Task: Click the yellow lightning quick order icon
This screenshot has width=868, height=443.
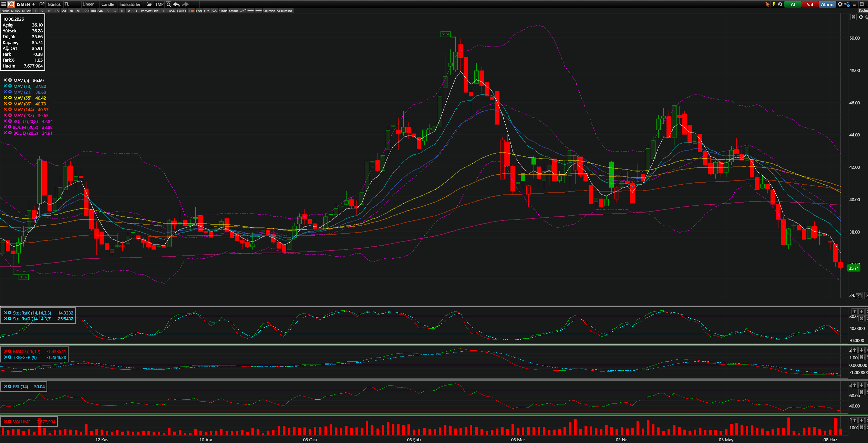Action: 774,4
